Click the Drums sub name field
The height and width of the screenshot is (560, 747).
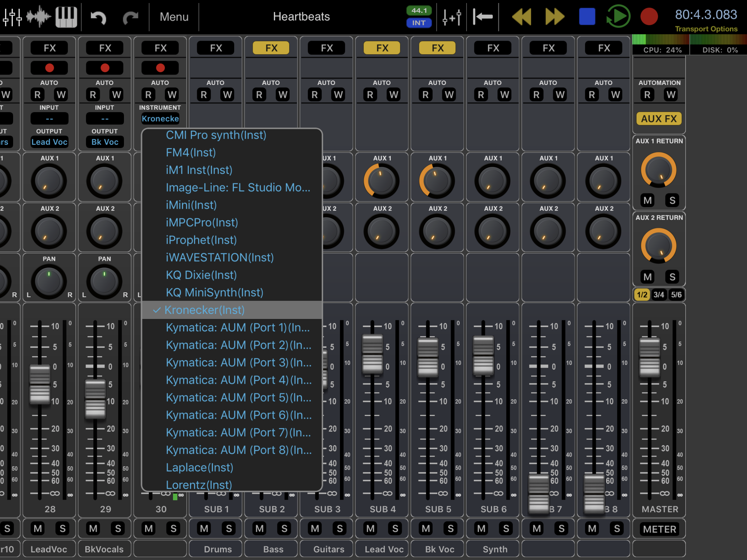(x=216, y=549)
